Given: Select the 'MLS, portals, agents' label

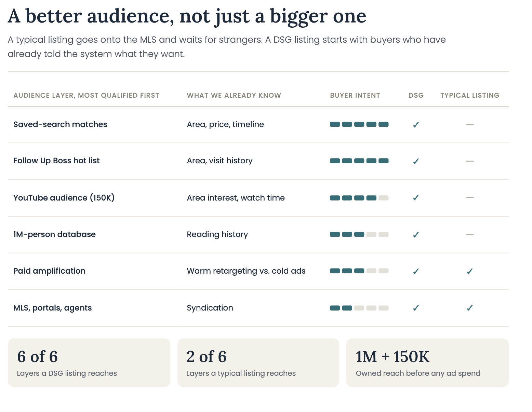Looking at the screenshot, I should 52,308.
